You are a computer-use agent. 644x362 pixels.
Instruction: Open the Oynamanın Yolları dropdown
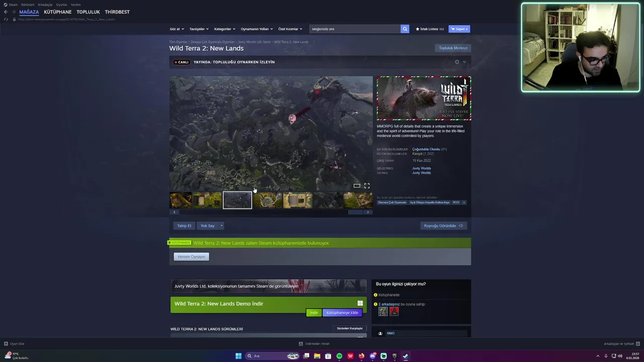257,29
